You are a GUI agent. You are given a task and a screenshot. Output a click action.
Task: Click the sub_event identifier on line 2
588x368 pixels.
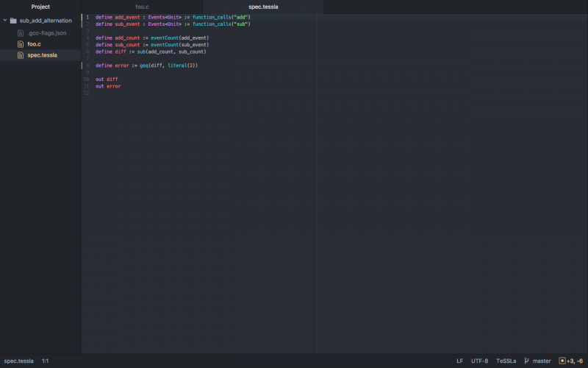pyautogui.click(x=127, y=24)
